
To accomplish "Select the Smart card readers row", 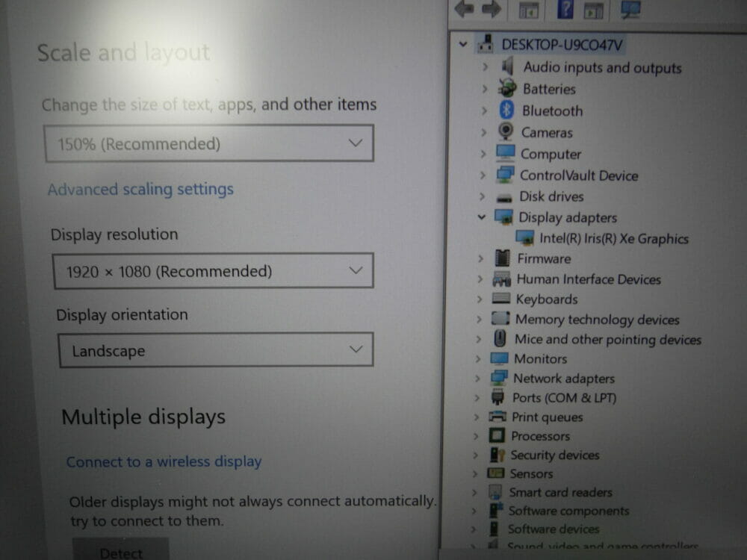I will tap(560, 492).
